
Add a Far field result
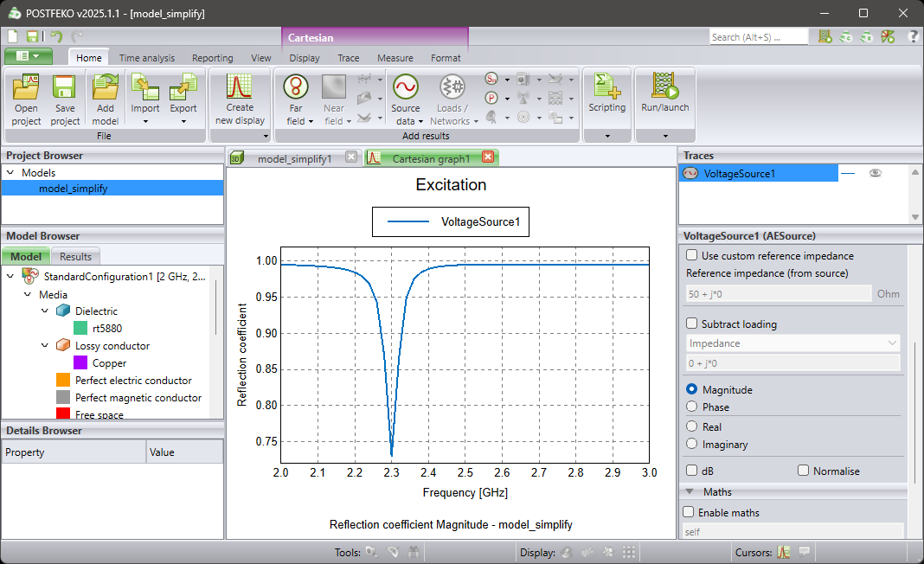tap(296, 87)
